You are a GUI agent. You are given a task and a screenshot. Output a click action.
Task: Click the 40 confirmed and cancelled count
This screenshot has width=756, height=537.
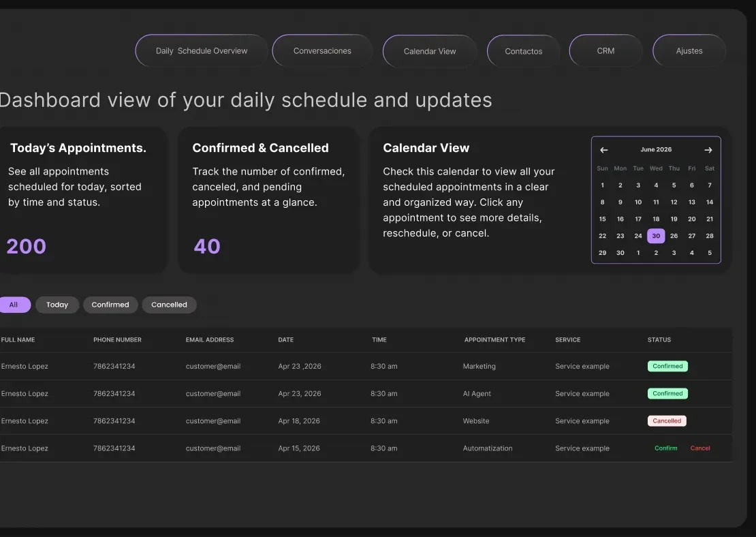tap(207, 247)
